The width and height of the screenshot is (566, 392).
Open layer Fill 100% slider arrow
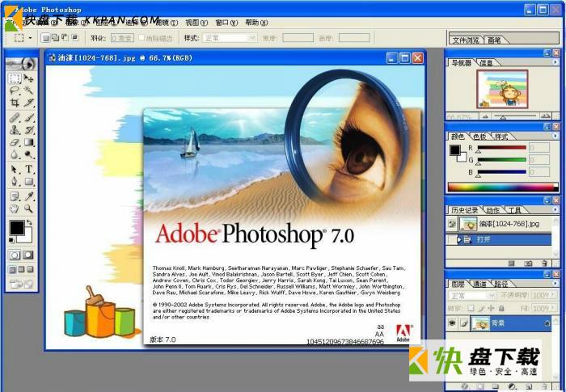(x=552, y=308)
